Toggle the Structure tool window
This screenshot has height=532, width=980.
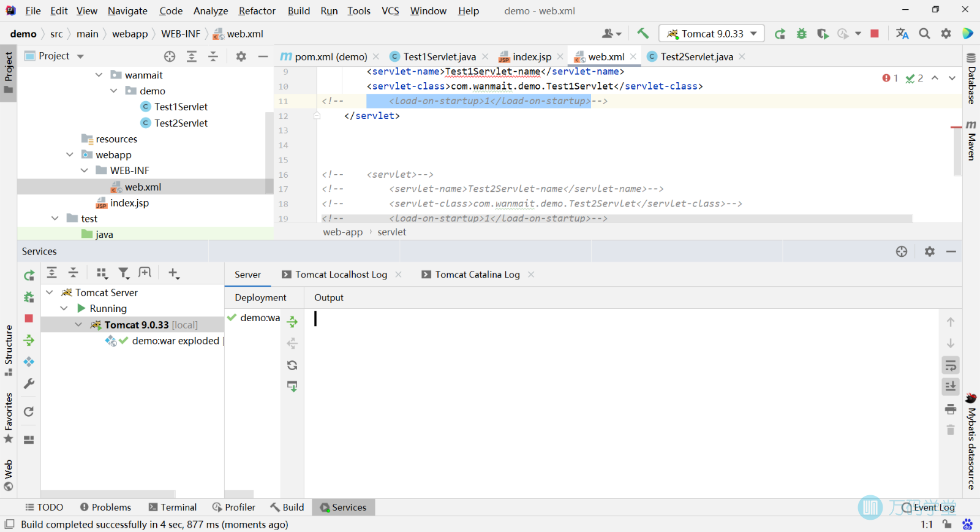click(9, 350)
